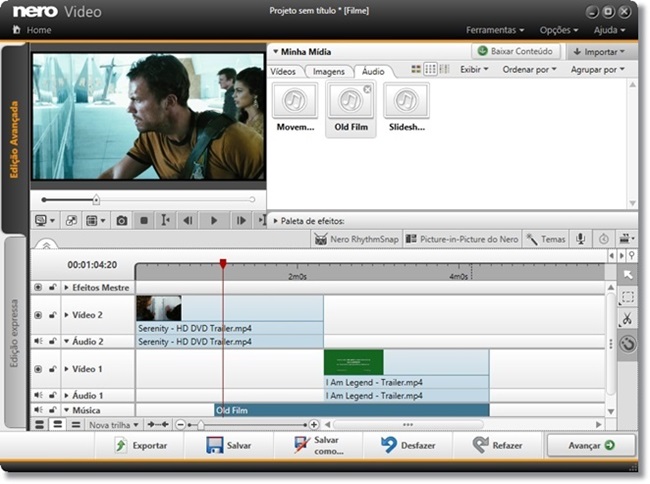Step back one frame
The image size is (650, 484).
coord(188,220)
